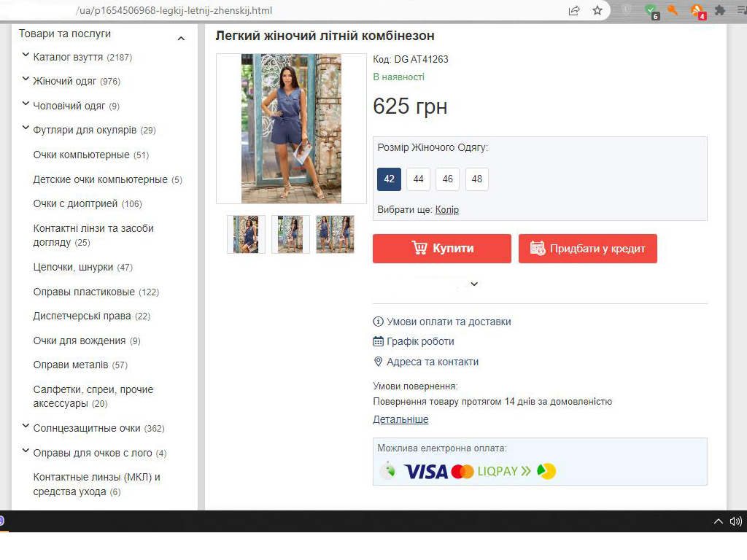747x560 pixels.
Task: Show hidden tray icons with the up arrow
Action: (x=718, y=521)
